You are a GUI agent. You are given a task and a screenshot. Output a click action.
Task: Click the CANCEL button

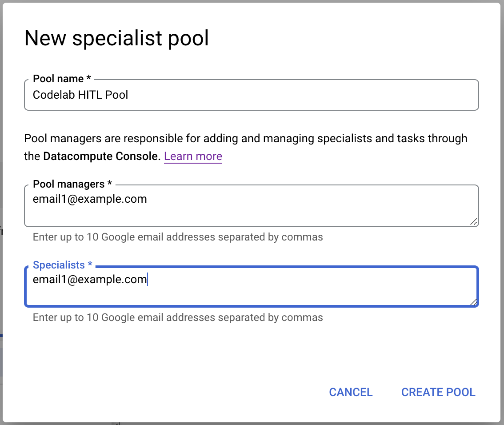click(350, 392)
